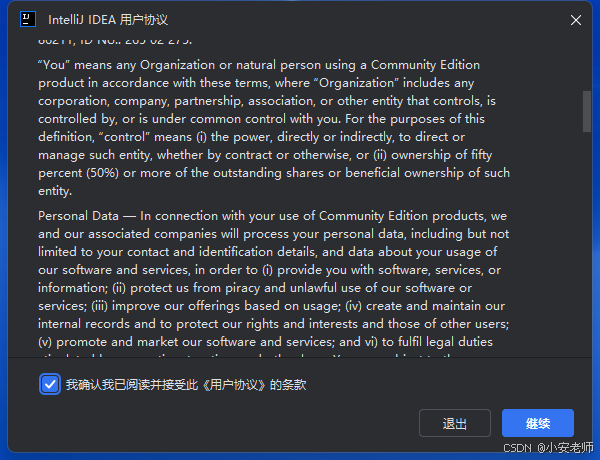Viewport: 600px width, 460px height.
Task: Click the title text 'IntelliJ IDEA 用户协议'
Action: pos(108,20)
